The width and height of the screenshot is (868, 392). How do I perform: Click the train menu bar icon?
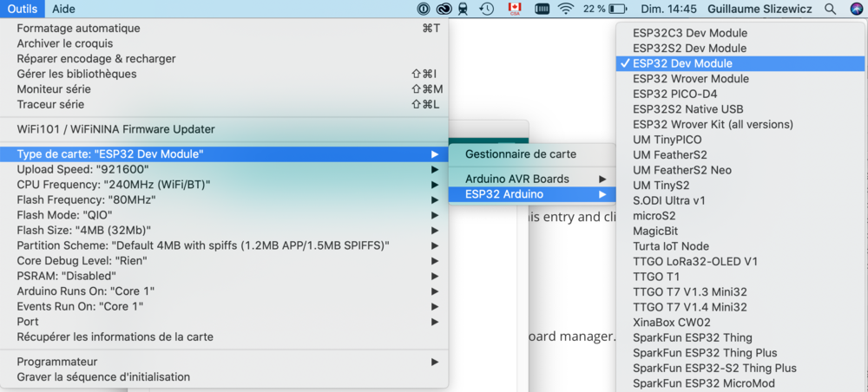[x=464, y=9]
